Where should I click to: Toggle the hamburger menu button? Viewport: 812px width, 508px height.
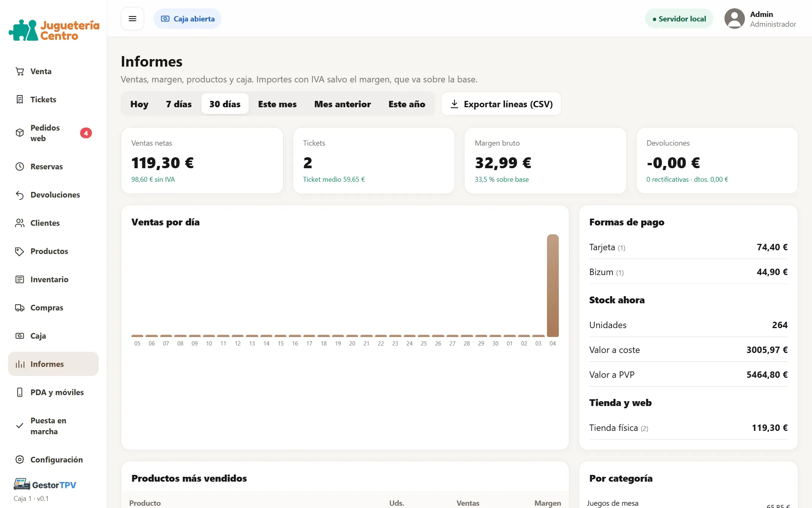pyautogui.click(x=132, y=19)
